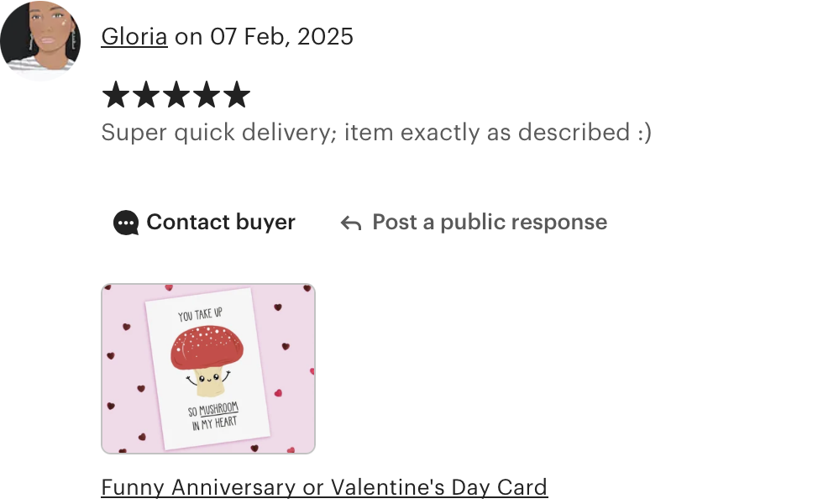The height and width of the screenshot is (504, 818).
Task: Click the word 'described' in review
Action: 574,132
